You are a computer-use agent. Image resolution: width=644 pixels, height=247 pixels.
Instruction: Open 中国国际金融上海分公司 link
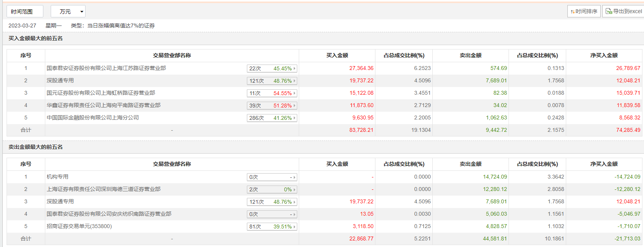tap(92, 118)
